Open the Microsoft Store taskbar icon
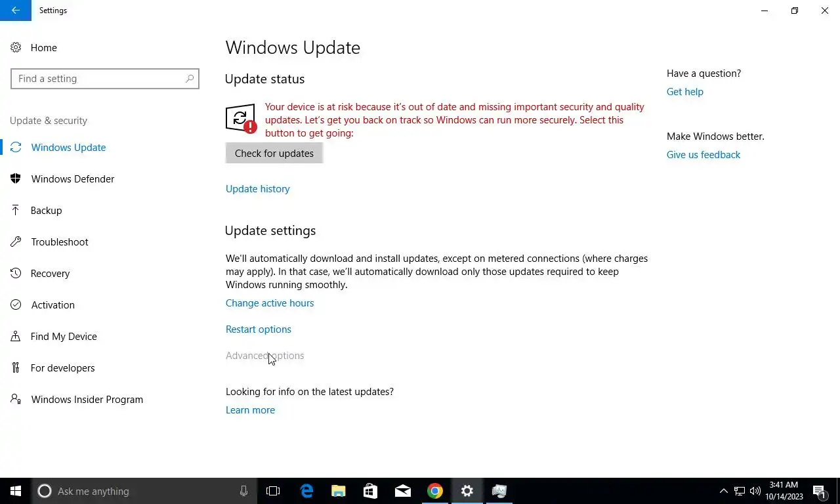Screen dimensions: 840x504 (x=371, y=491)
